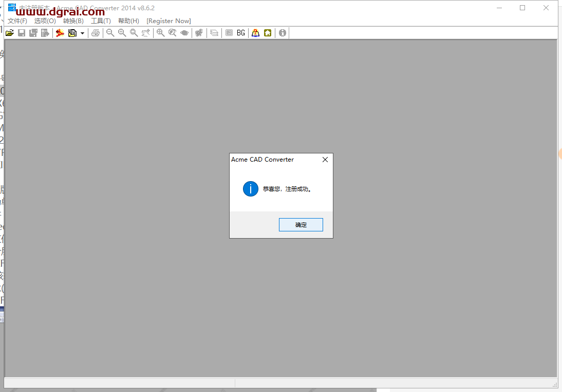Open the 文件(F) menu
Screen dimensions: 562x392
coord(17,21)
